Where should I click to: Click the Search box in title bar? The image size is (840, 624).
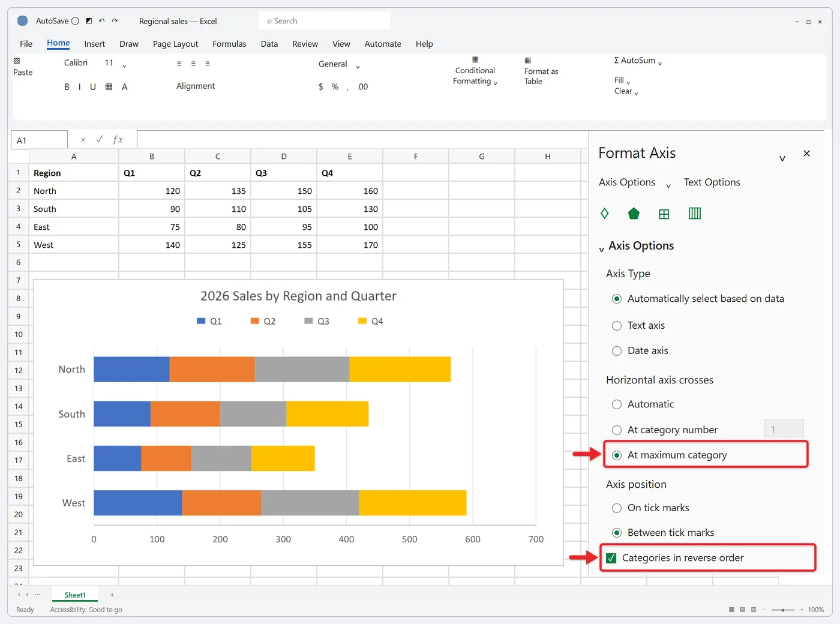pos(325,21)
